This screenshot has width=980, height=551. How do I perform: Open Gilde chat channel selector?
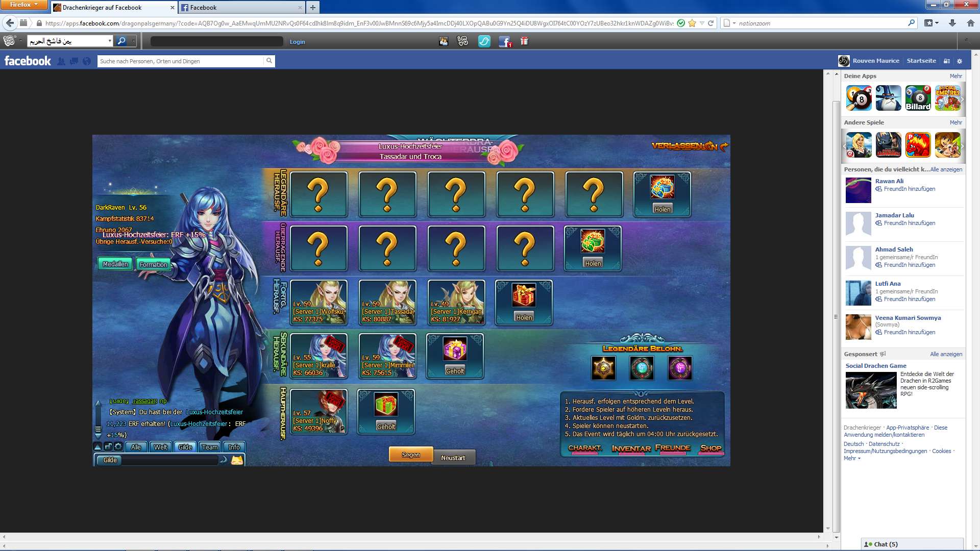110,460
